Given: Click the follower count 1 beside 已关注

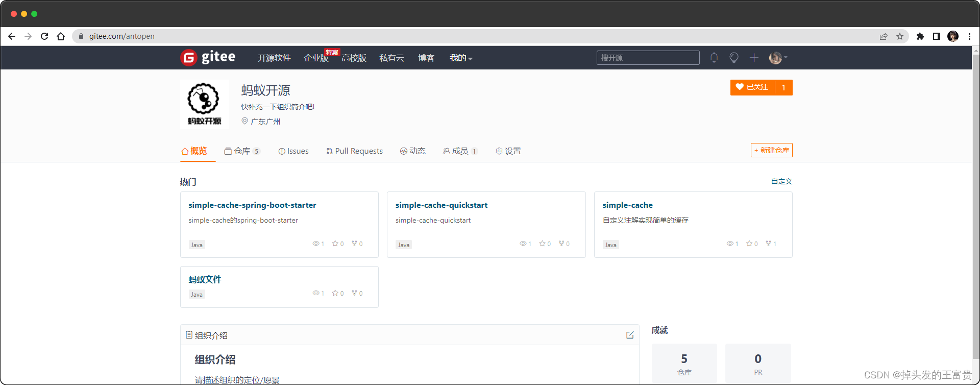Looking at the screenshot, I should click(x=783, y=87).
